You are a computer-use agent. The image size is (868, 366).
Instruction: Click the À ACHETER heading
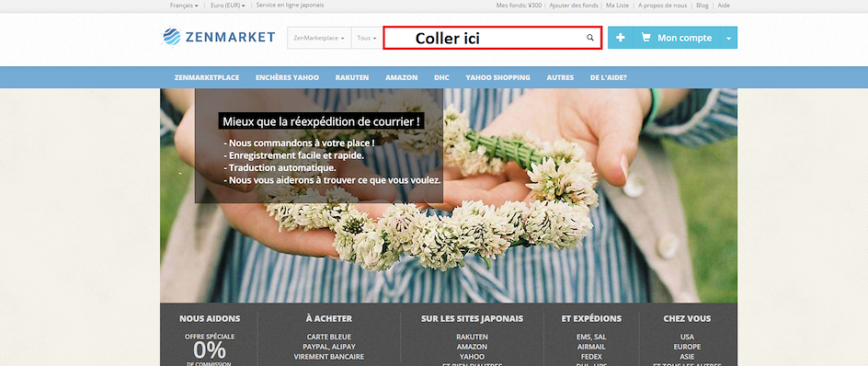coord(329,319)
